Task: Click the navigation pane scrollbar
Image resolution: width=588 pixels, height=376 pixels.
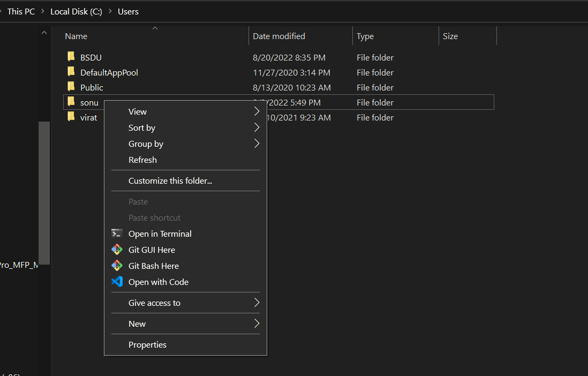Action: 44,193
